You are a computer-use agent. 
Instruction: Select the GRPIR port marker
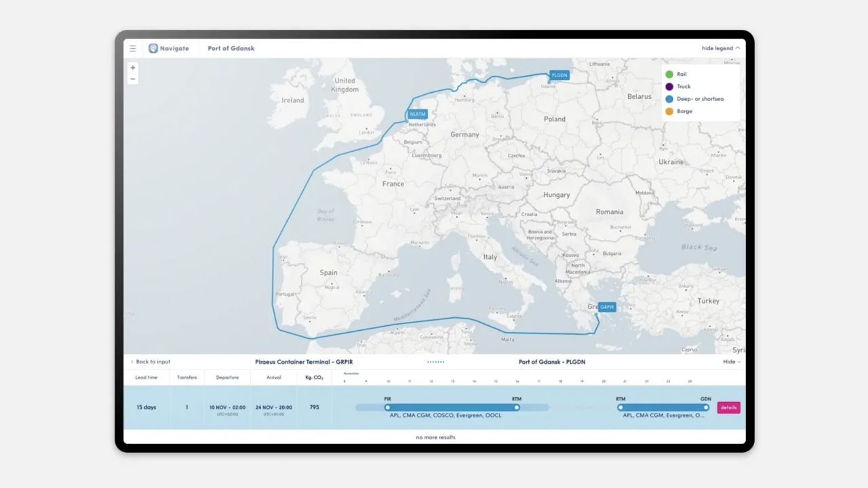tap(607, 307)
